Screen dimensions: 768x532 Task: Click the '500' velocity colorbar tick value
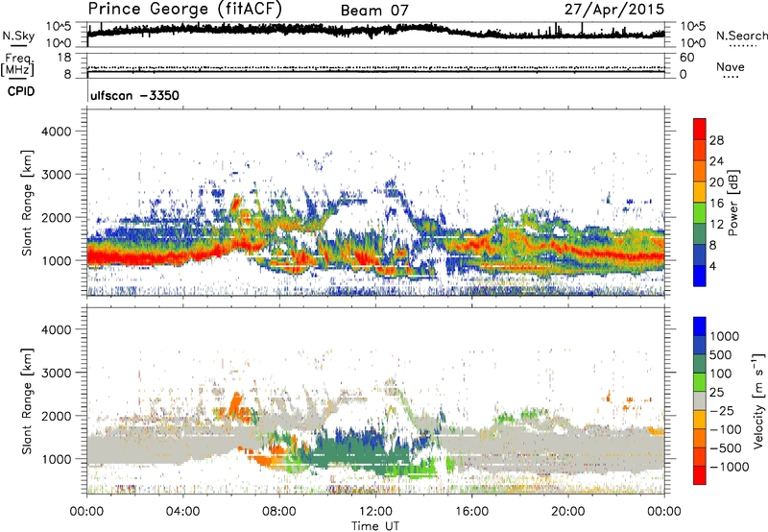pos(720,355)
